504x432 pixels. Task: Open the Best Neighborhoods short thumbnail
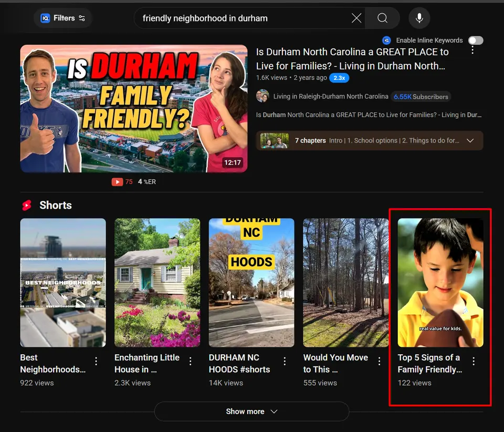point(63,283)
